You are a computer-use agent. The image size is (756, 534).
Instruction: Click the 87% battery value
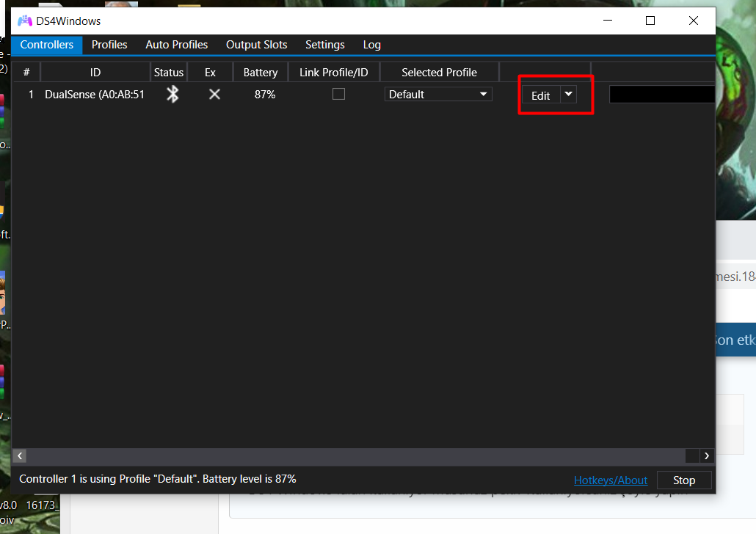point(265,95)
